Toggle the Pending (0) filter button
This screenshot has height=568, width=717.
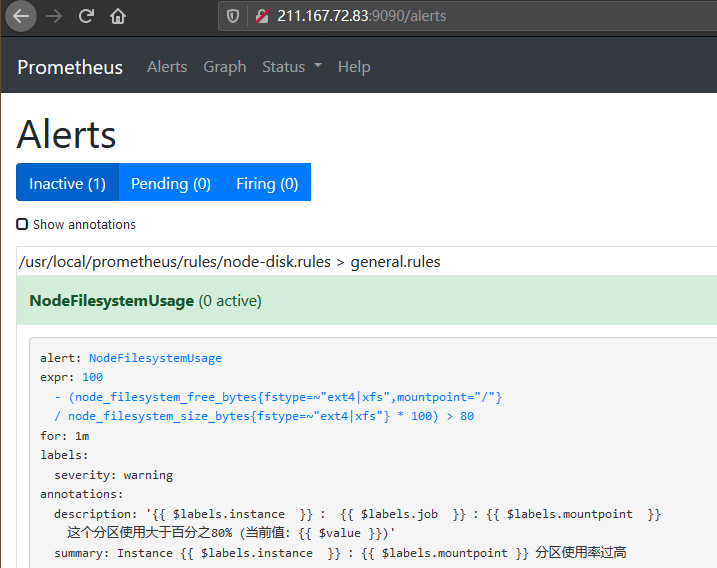coord(171,183)
